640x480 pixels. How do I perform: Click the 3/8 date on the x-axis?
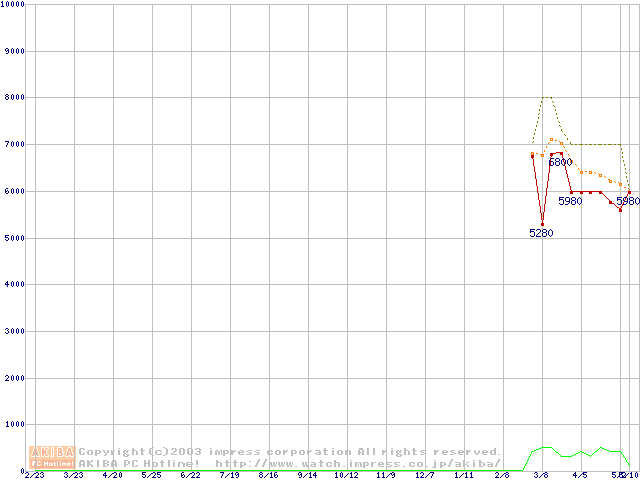tap(541, 475)
